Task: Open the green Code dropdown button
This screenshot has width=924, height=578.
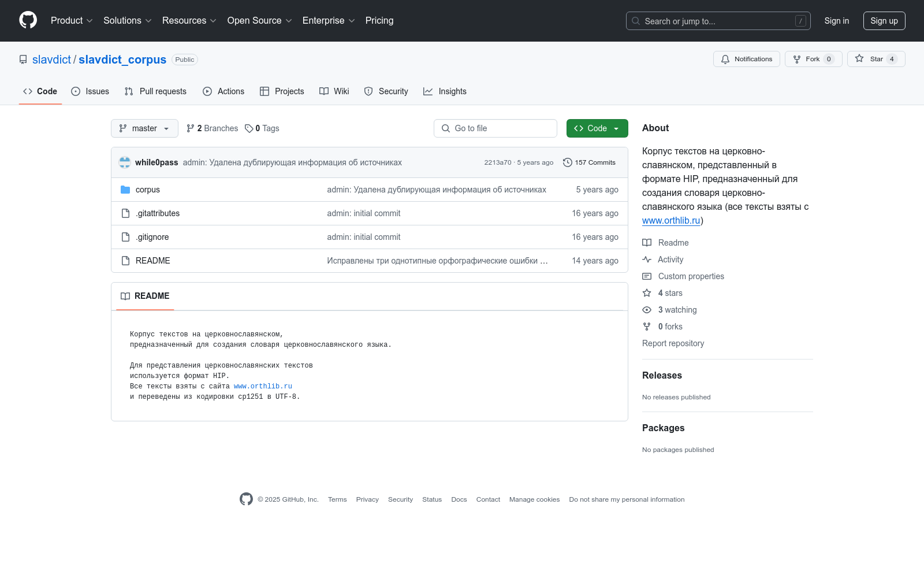Action: [597, 128]
